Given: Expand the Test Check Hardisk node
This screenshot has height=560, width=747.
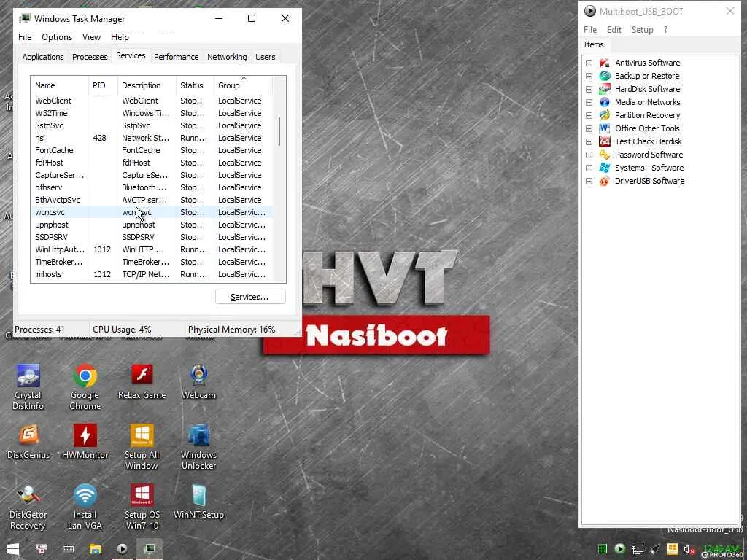Looking at the screenshot, I should click(x=589, y=141).
